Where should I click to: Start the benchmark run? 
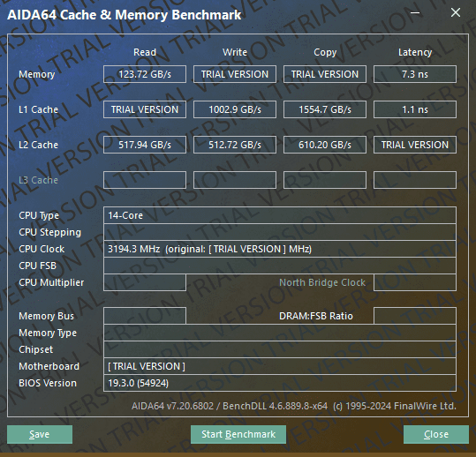coord(238,434)
